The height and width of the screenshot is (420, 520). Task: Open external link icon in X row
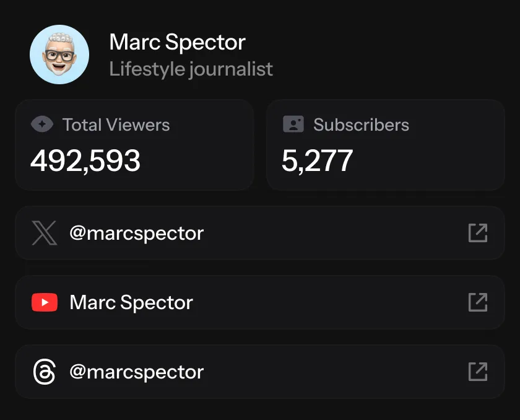477,233
